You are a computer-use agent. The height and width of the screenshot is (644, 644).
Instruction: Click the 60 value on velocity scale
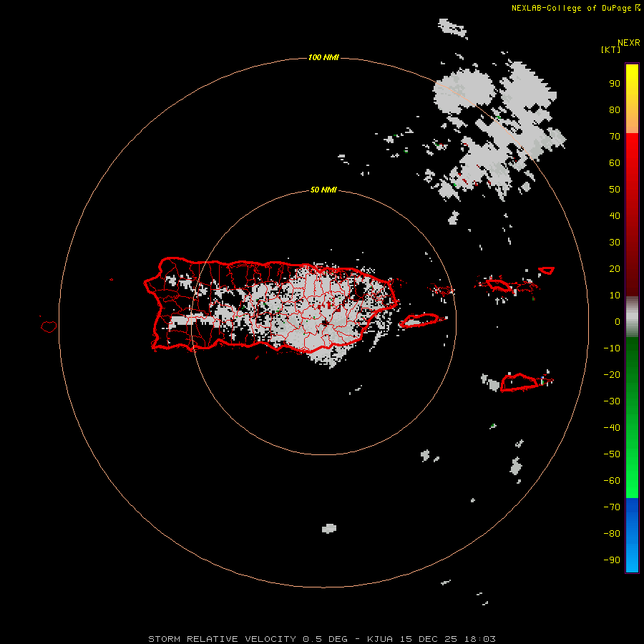click(x=615, y=163)
